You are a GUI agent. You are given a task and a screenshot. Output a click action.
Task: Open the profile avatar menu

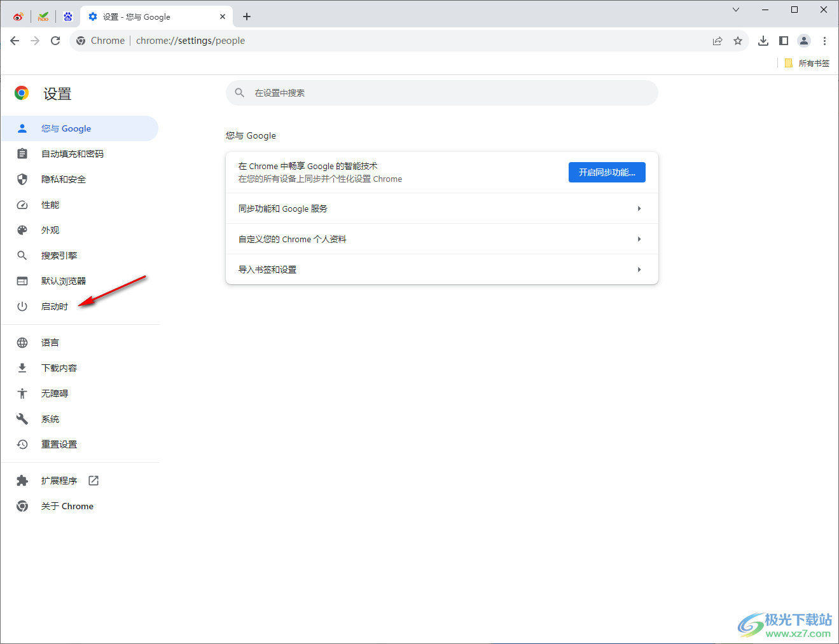click(x=804, y=41)
